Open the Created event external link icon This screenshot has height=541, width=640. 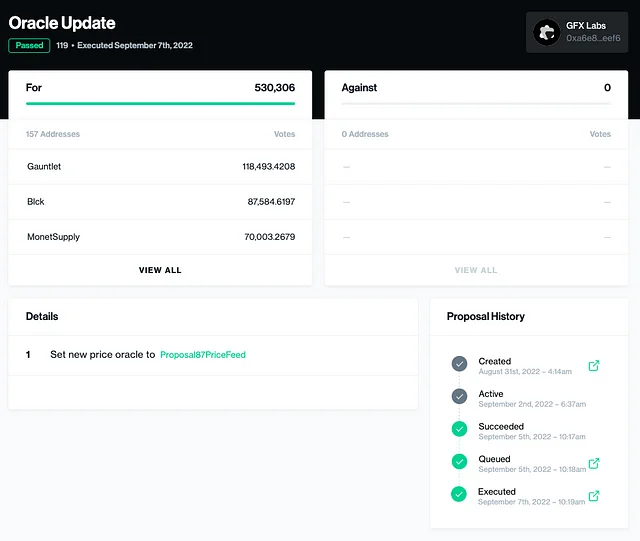594,365
